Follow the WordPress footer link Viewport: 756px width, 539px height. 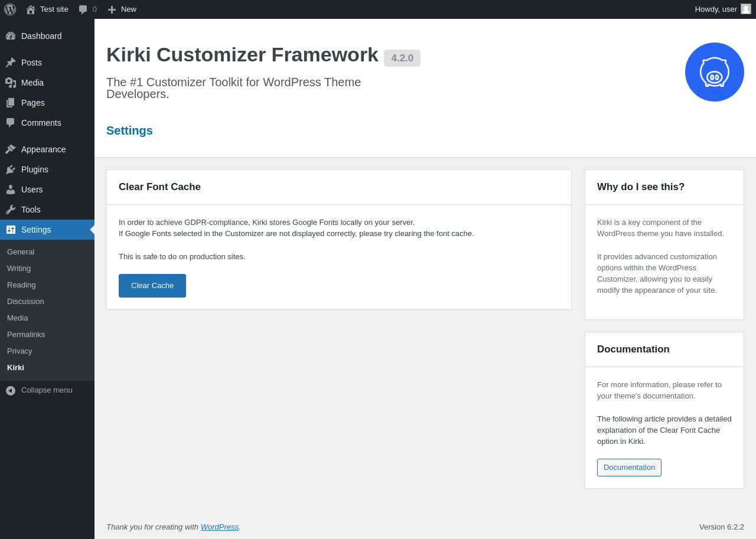point(219,527)
